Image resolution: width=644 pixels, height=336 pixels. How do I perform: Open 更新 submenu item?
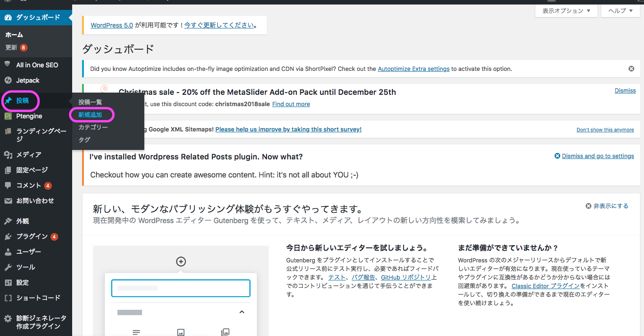pyautogui.click(x=11, y=47)
